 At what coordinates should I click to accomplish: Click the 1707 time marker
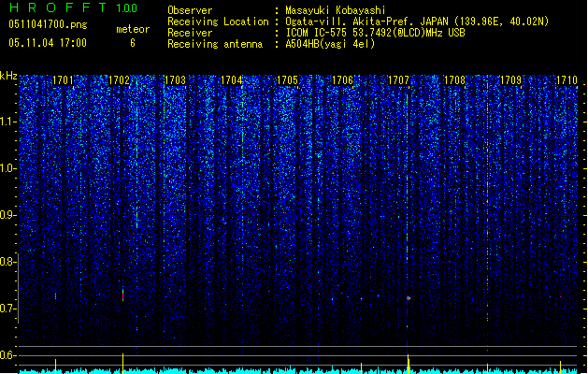tap(398, 80)
